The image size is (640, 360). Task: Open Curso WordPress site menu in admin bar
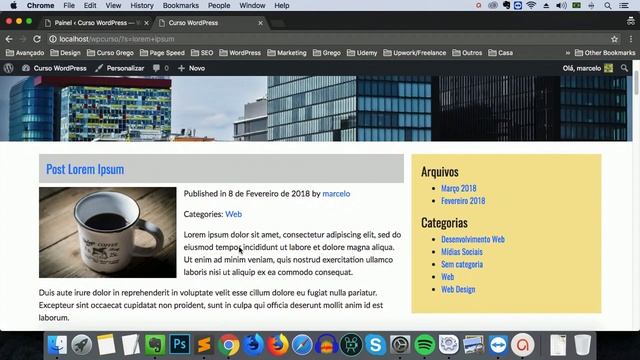point(54,68)
